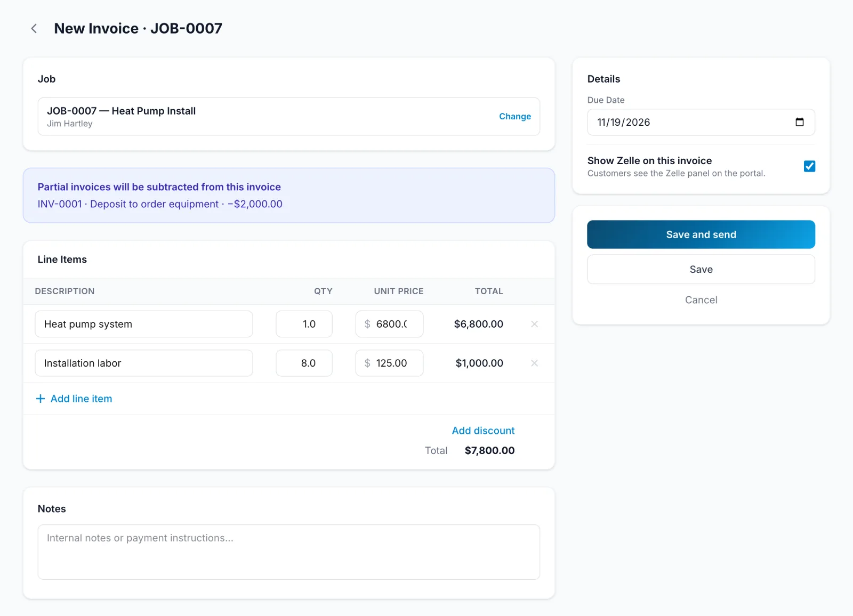Click the Add discount link

[483, 431]
